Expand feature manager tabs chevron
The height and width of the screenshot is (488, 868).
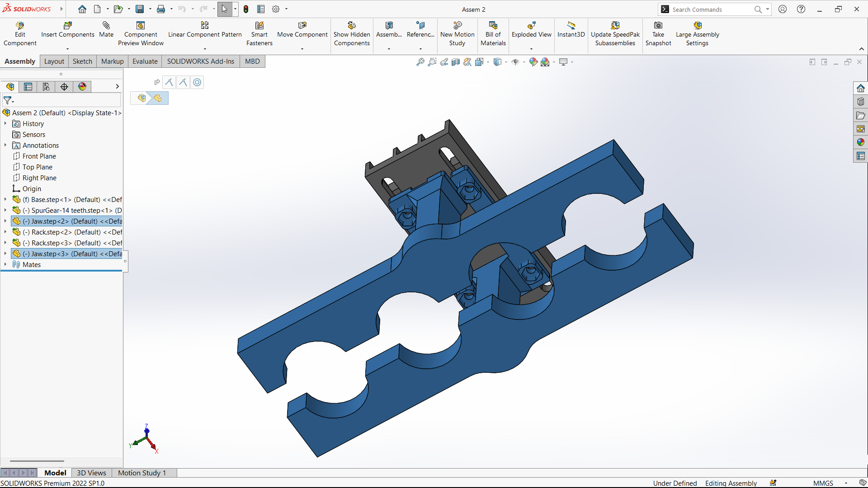[117, 87]
